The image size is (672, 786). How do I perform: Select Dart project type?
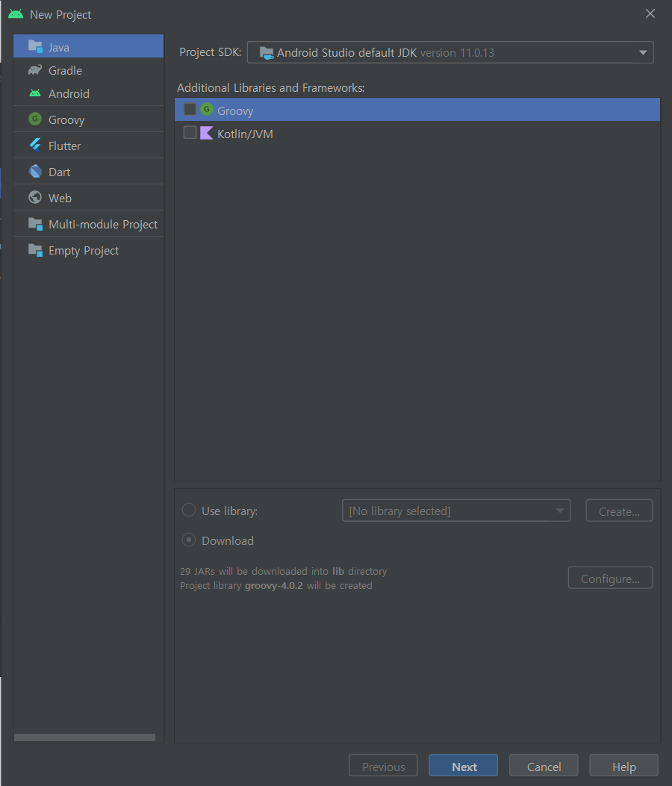pos(89,172)
